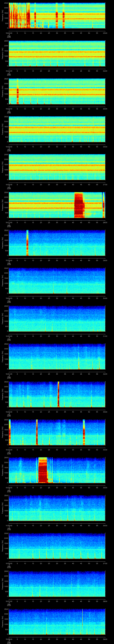Select the burst at 17 seconds in 18:33:00 spectrogram
The image size is (114, 644).
(x=37, y=432)
